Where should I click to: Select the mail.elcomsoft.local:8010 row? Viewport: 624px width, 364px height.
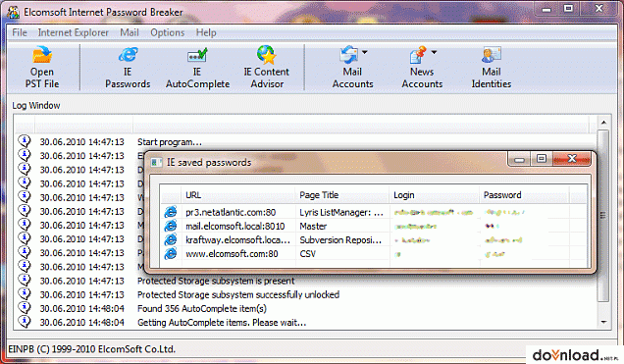coord(374,226)
